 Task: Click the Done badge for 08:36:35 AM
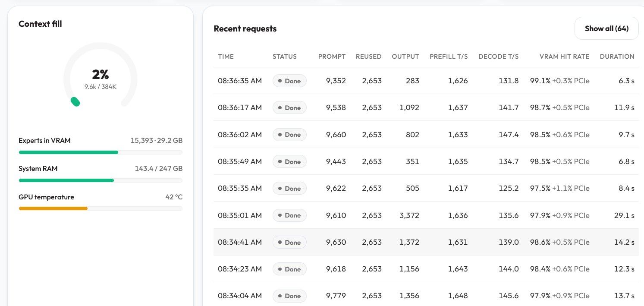click(x=289, y=81)
